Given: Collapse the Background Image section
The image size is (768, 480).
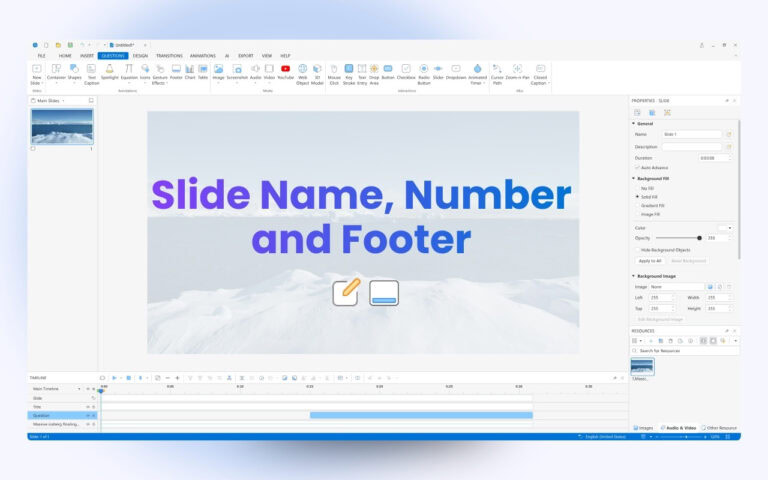Looking at the screenshot, I should pyautogui.click(x=633, y=276).
